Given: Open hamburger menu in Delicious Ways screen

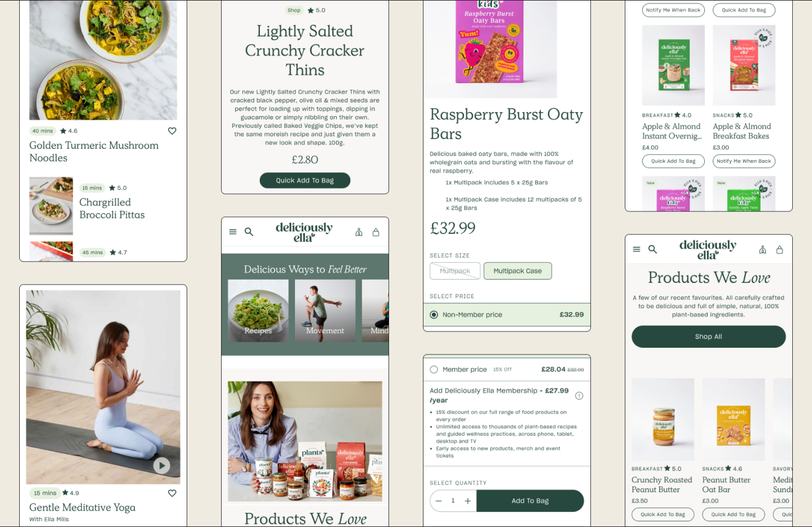Looking at the screenshot, I should [233, 232].
